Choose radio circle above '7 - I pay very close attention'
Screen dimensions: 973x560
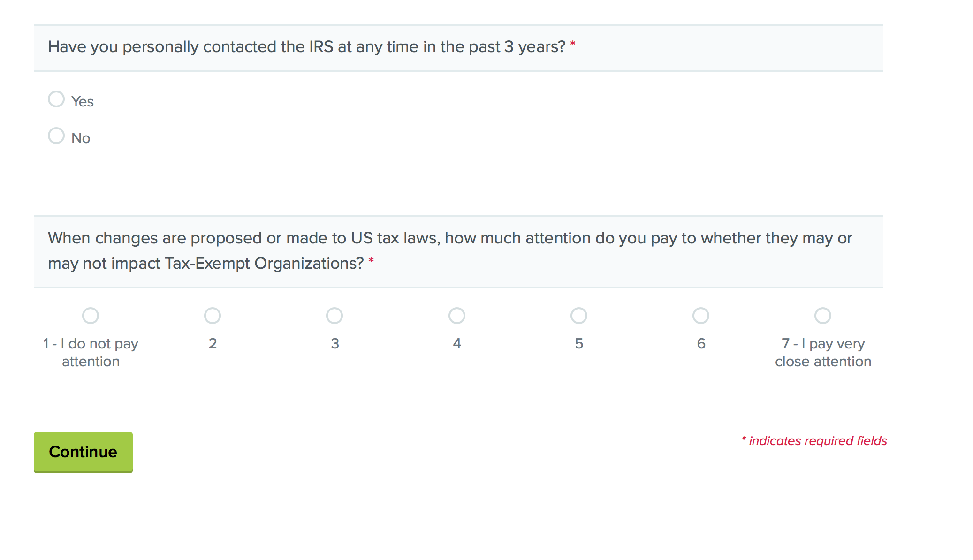[x=823, y=316]
